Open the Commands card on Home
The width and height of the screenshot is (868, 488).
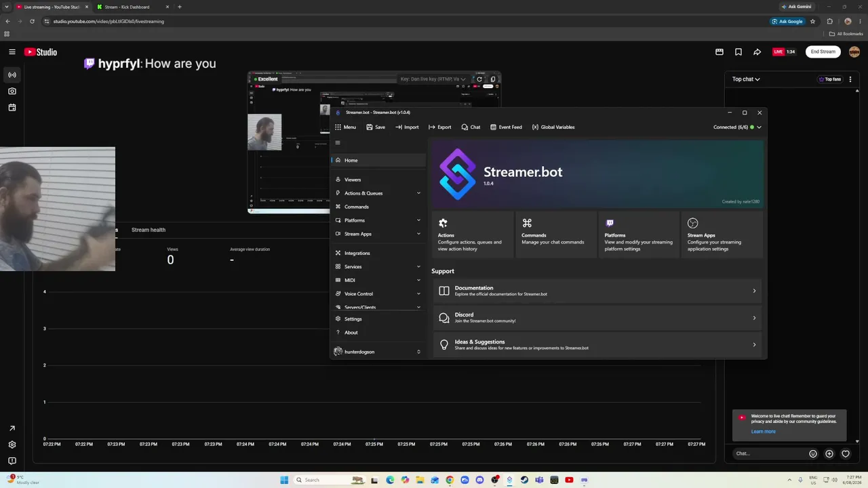pos(556,235)
